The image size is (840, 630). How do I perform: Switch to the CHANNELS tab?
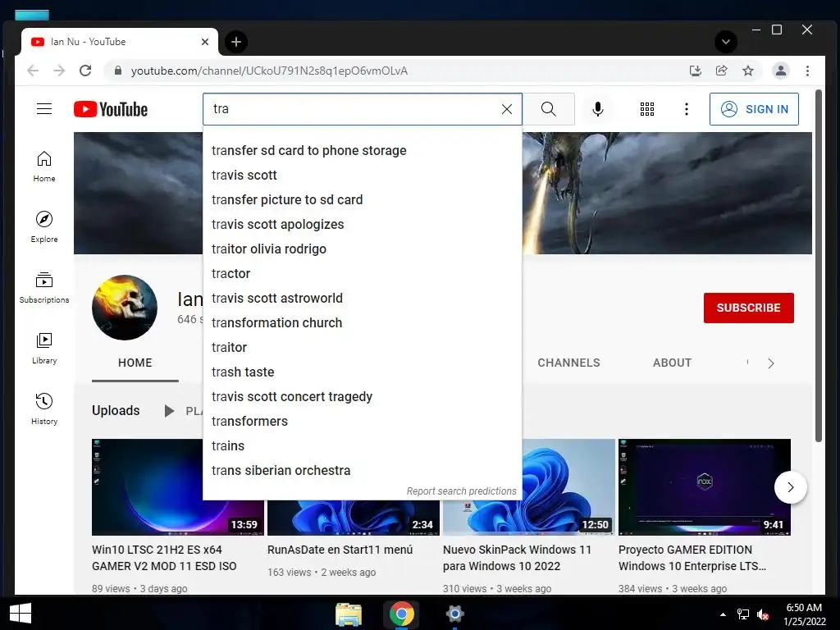pyautogui.click(x=568, y=363)
